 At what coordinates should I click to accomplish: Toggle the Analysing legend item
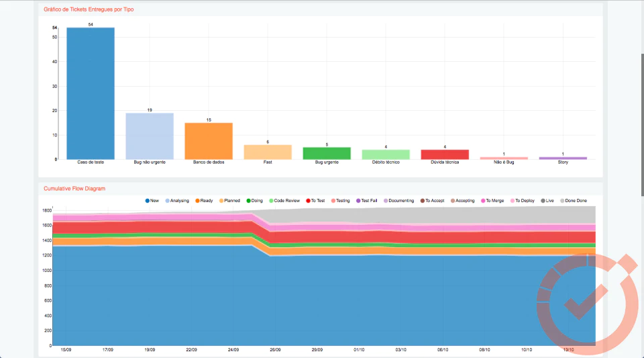tap(177, 201)
